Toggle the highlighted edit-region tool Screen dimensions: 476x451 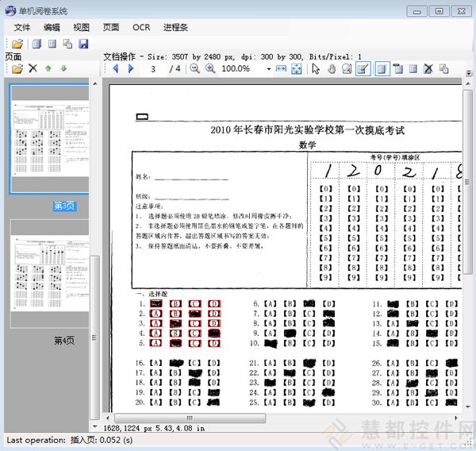(363, 69)
